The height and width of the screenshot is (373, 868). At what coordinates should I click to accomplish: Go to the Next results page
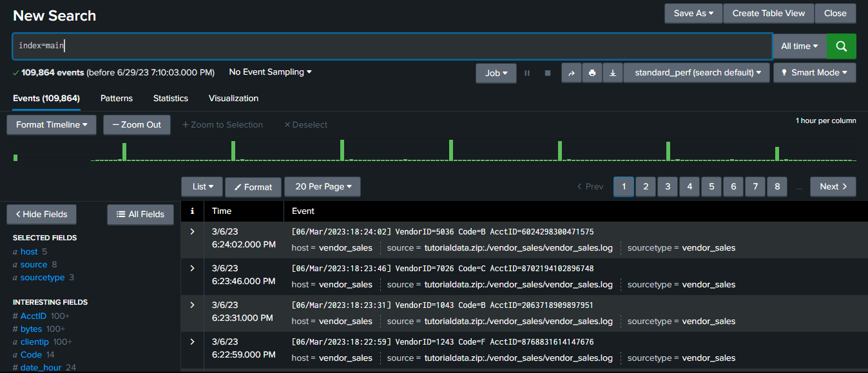pyautogui.click(x=833, y=187)
